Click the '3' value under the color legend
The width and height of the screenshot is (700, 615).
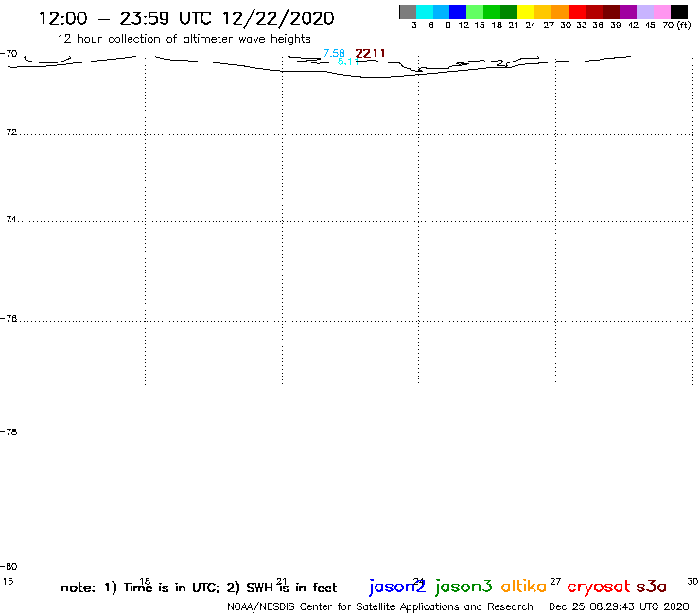pos(414,26)
